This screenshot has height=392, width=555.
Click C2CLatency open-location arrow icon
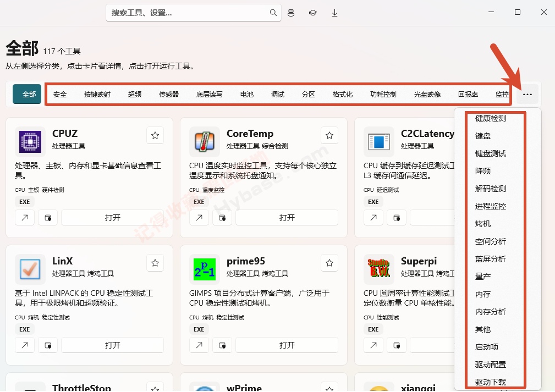pyautogui.click(x=373, y=218)
